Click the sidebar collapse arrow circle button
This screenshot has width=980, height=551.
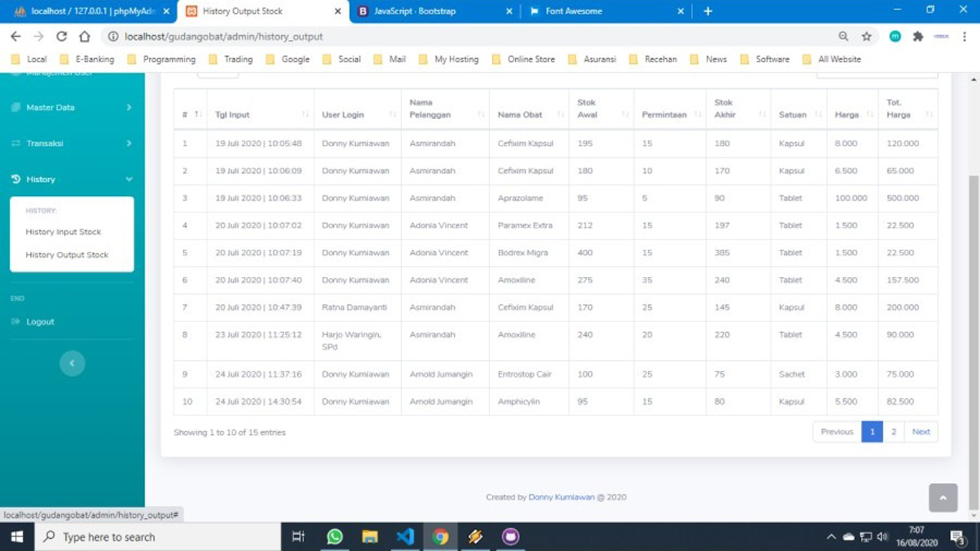[x=72, y=363]
